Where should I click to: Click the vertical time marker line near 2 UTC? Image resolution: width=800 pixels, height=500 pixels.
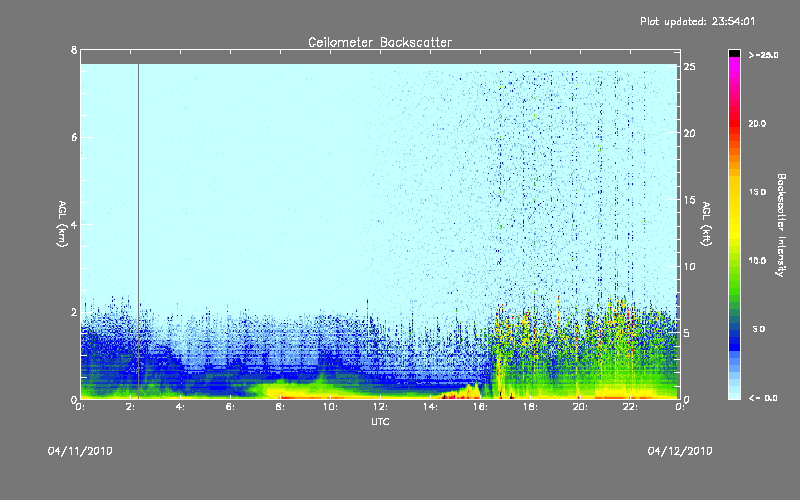pyautogui.click(x=138, y=231)
